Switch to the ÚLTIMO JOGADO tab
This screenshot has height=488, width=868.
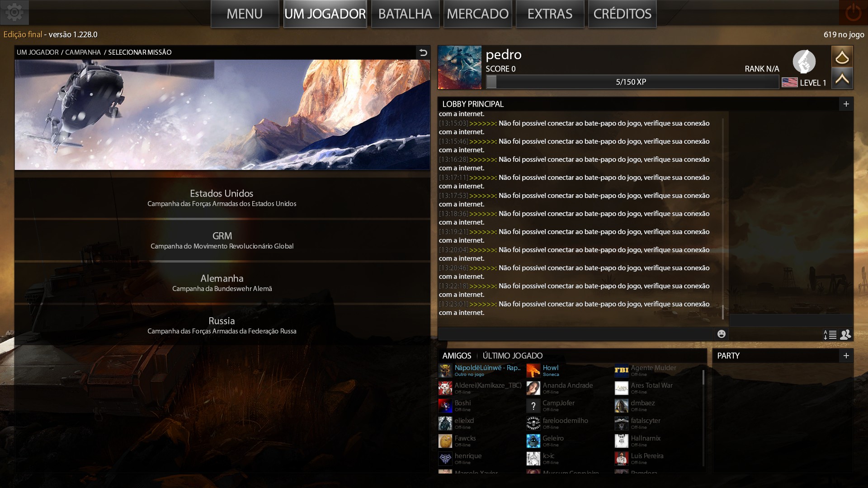point(512,356)
